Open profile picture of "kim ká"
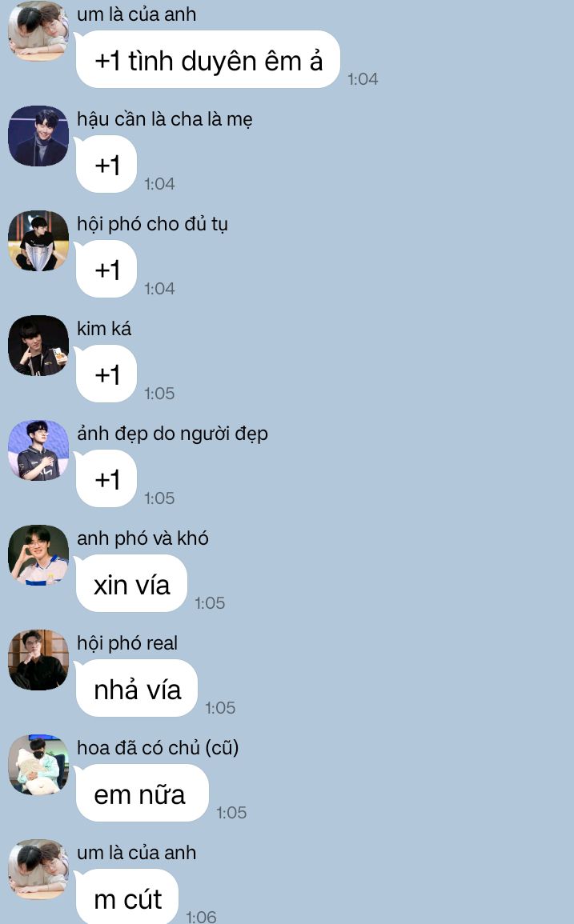This screenshot has width=574, height=924. coord(38,346)
